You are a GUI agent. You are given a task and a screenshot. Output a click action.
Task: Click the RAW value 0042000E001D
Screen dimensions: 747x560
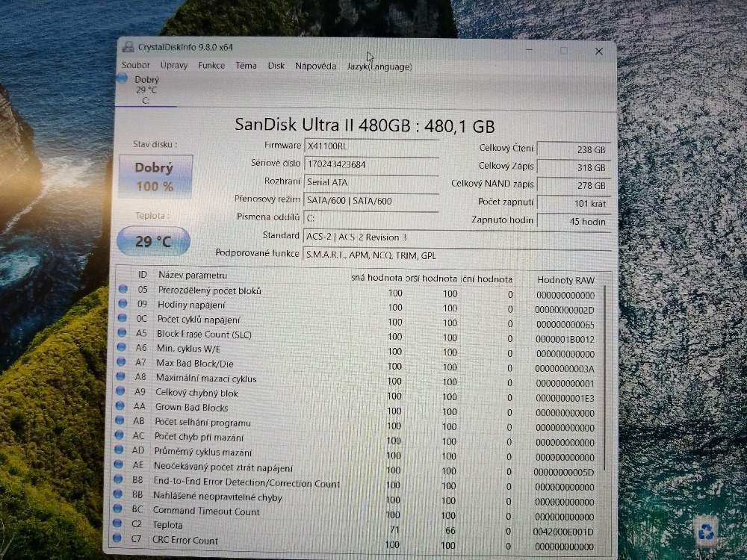(x=563, y=532)
